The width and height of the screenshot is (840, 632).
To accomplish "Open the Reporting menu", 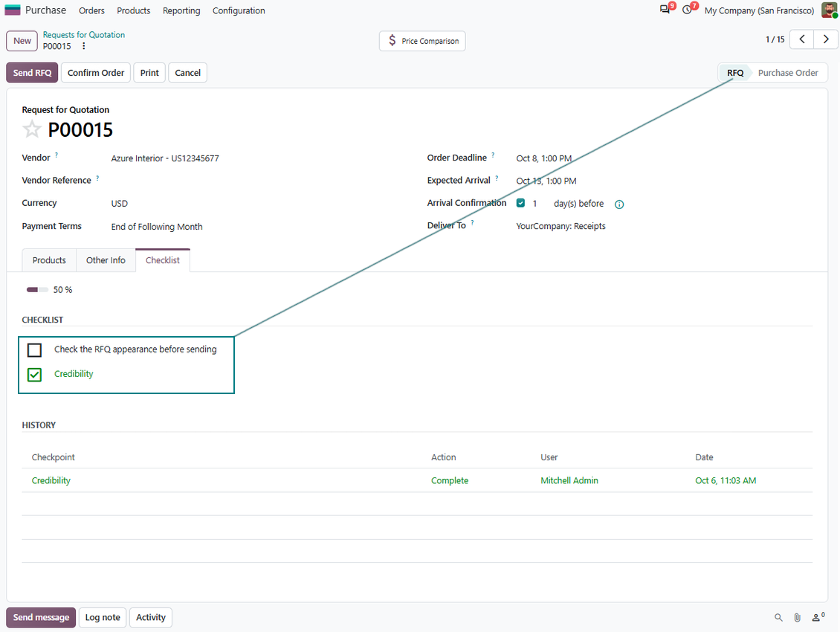I will coord(181,10).
